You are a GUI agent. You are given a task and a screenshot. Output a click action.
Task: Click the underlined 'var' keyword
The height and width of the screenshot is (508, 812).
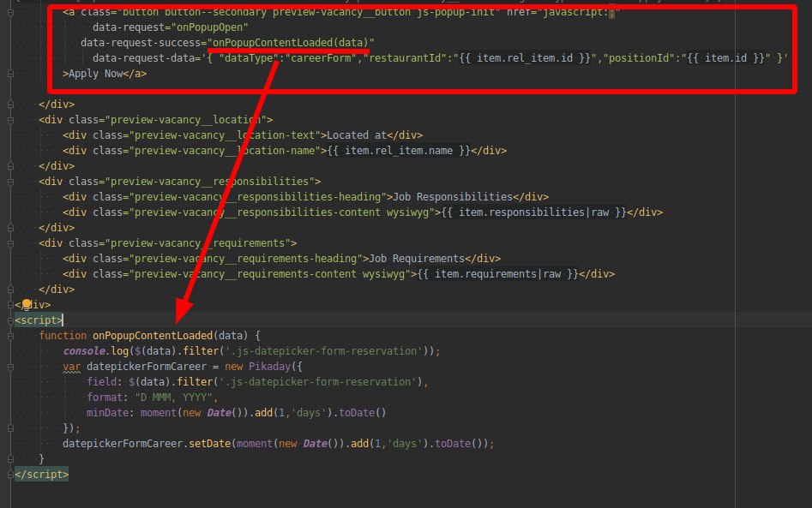(x=71, y=367)
